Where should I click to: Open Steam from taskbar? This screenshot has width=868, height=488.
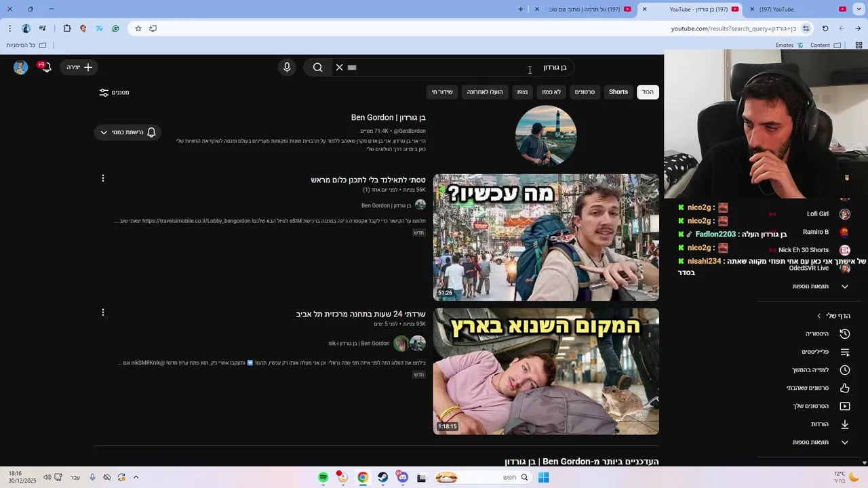click(x=383, y=477)
